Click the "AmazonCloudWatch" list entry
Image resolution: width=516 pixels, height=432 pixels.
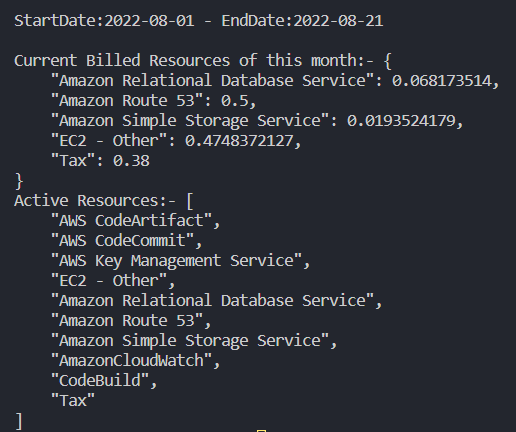pyautogui.click(x=131, y=361)
